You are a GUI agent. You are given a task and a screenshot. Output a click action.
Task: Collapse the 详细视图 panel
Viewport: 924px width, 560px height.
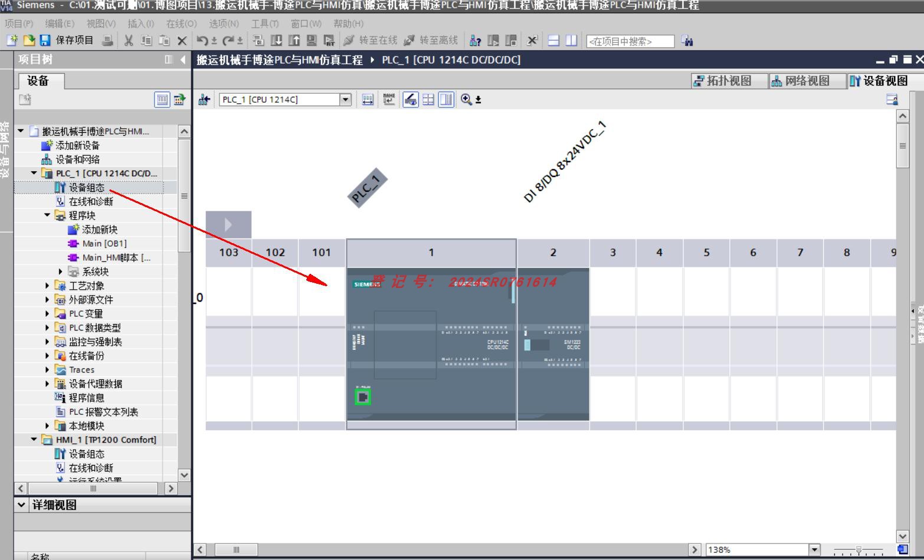coord(22,505)
